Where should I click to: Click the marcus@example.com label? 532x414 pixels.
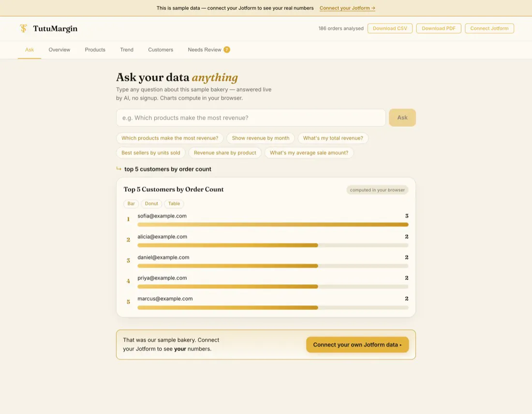165,299
